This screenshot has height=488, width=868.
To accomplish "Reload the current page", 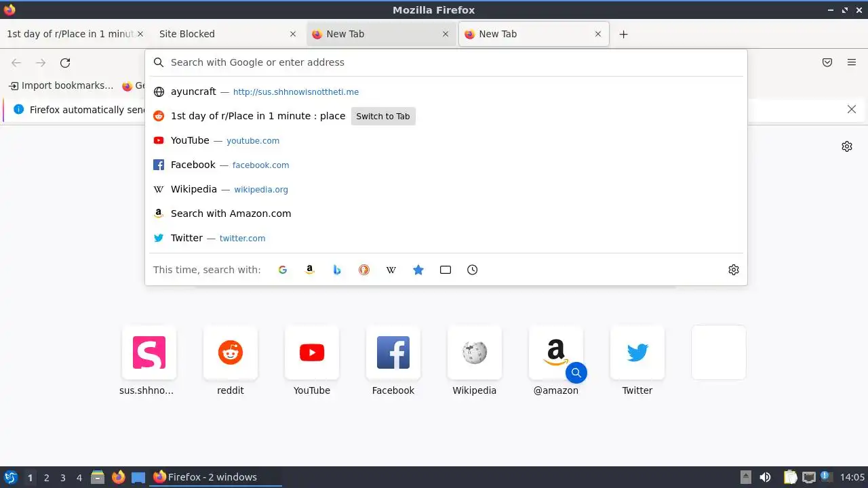I will point(65,63).
